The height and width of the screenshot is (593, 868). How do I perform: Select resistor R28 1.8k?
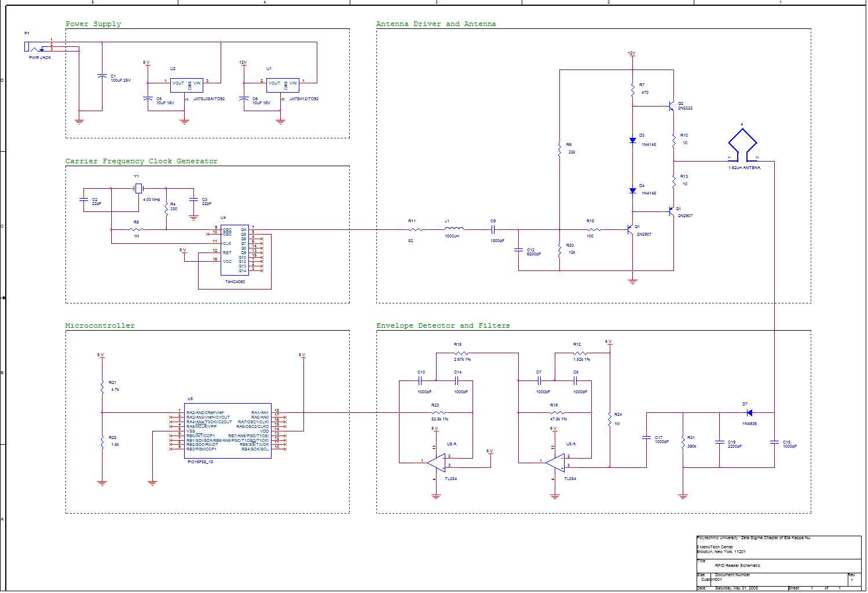(x=102, y=441)
